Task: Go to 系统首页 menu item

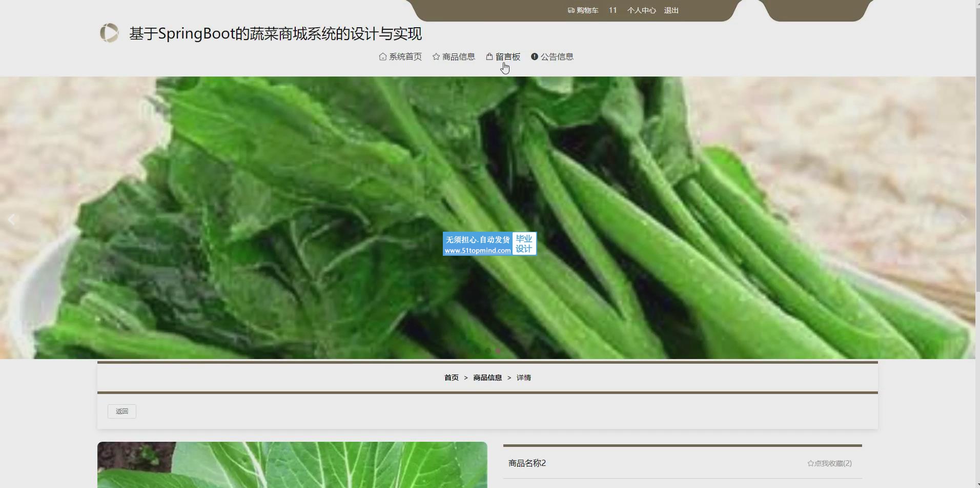Action: (x=400, y=56)
